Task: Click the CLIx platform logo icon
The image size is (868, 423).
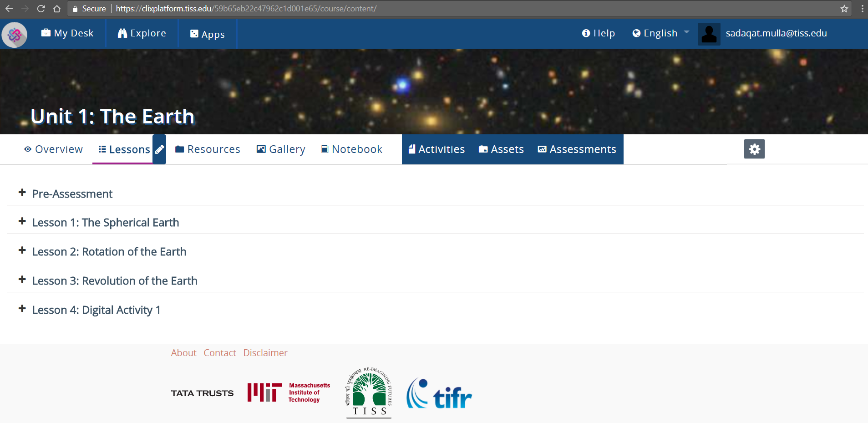Action: click(x=15, y=35)
